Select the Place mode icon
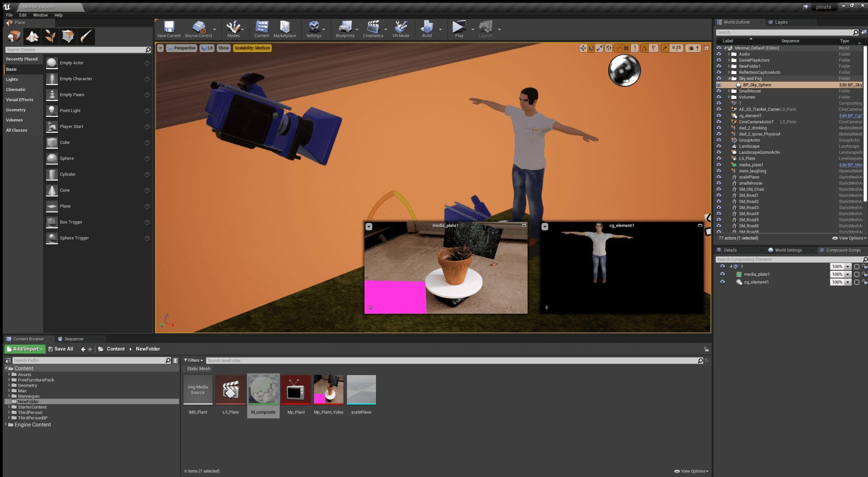868x477 pixels. (x=14, y=36)
